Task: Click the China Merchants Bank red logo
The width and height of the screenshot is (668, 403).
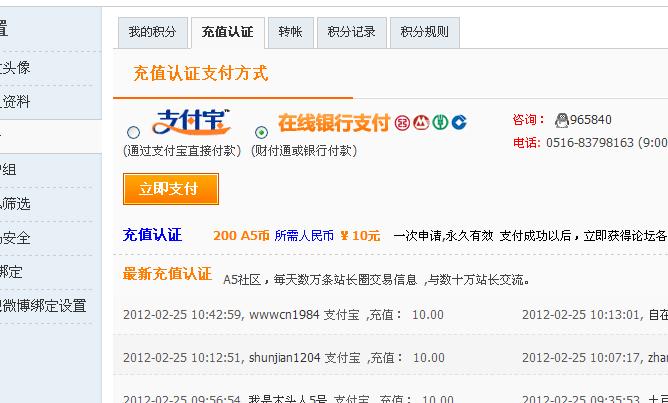Action: pyautogui.click(x=421, y=123)
